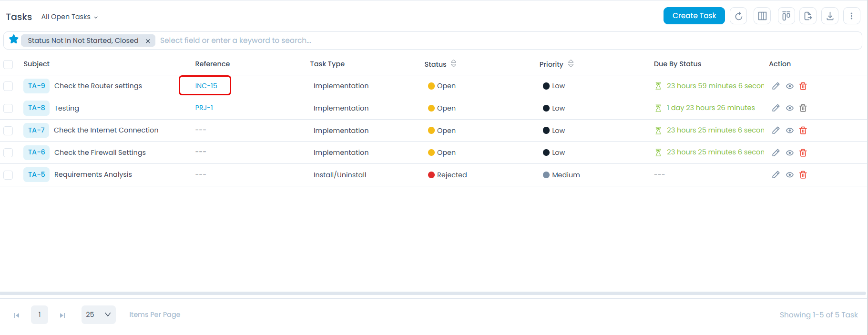Viewport: 868px width, 335px height.
Task: Select checkbox for task TA-6
Action: click(8, 152)
